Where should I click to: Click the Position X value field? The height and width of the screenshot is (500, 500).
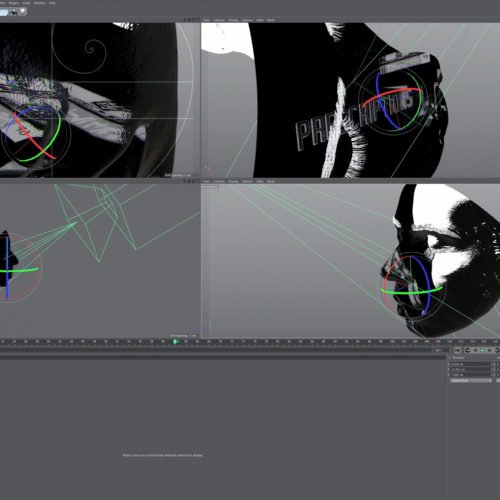click(x=470, y=364)
